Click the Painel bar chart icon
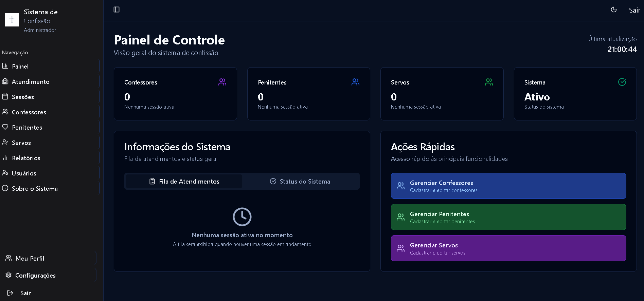Image resolution: width=644 pixels, height=301 pixels. 5,66
